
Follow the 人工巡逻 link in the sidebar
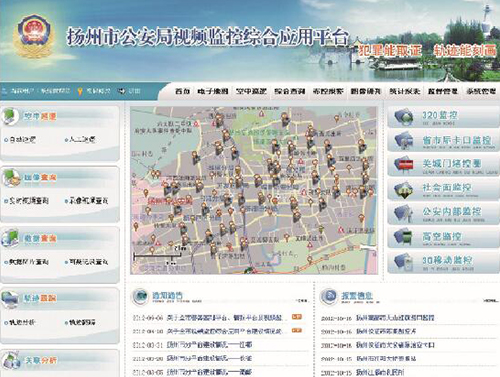(x=82, y=139)
